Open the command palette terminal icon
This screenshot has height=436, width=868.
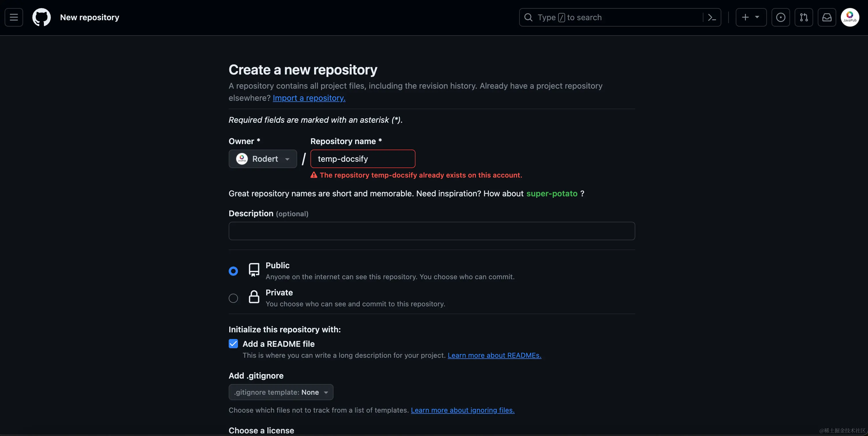tap(712, 17)
